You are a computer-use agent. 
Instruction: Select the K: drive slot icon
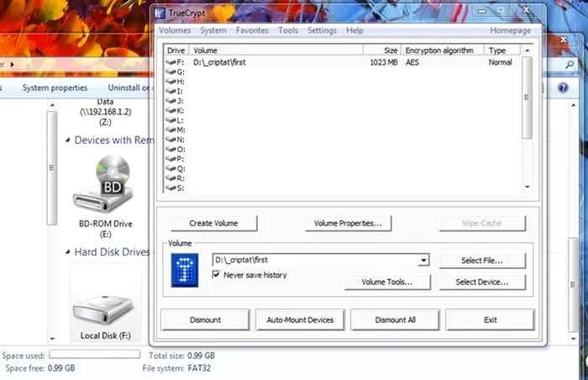point(171,110)
